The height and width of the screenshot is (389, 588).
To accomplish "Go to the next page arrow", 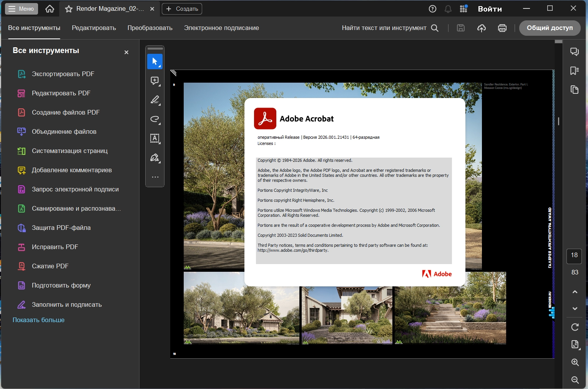I will pos(575,309).
